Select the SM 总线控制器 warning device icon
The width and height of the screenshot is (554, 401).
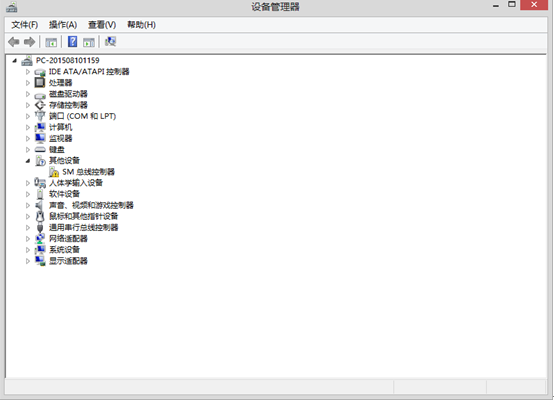click(x=54, y=172)
